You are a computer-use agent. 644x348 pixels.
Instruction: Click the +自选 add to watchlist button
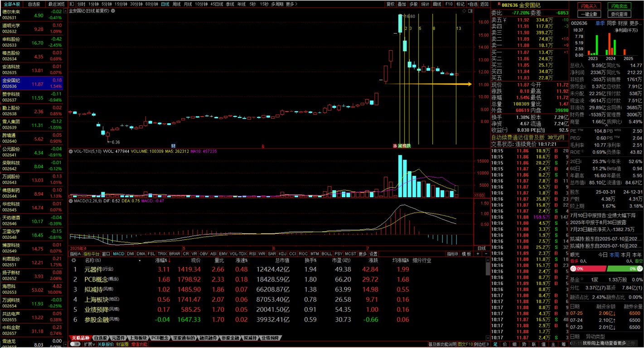click(472, 4)
